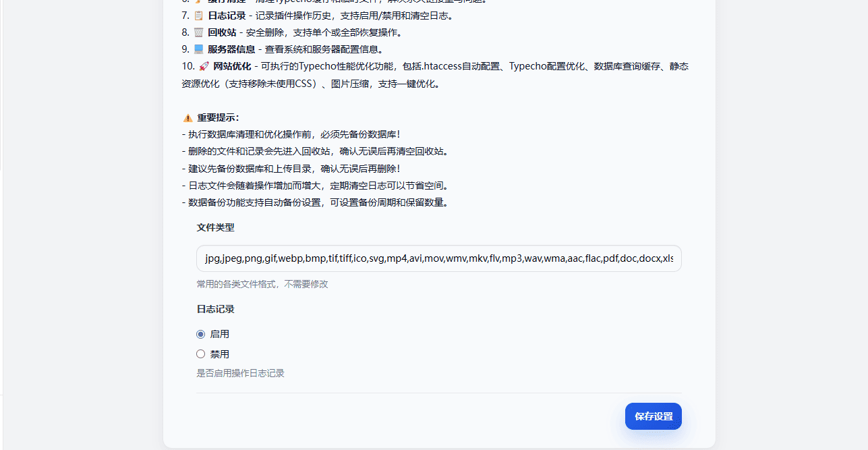Click the hint text 是否启用操作日志记录
This screenshot has width=868, height=450.
coord(240,373)
